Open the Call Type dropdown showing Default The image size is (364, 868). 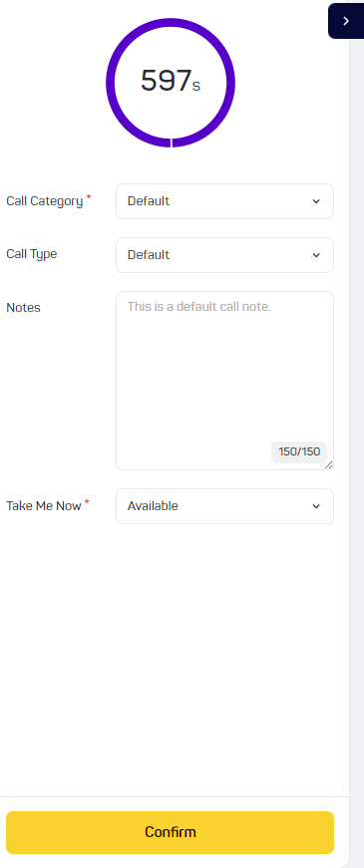point(225,255)
